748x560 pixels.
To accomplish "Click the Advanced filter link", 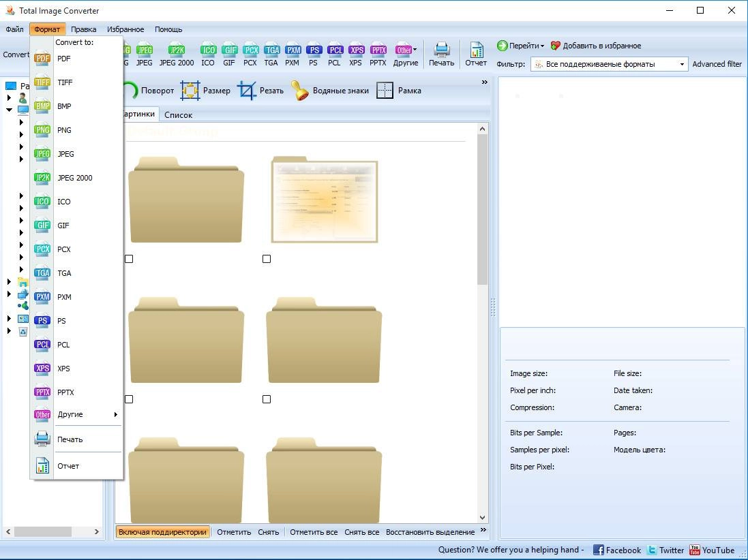I will click(x=717, y=64).
